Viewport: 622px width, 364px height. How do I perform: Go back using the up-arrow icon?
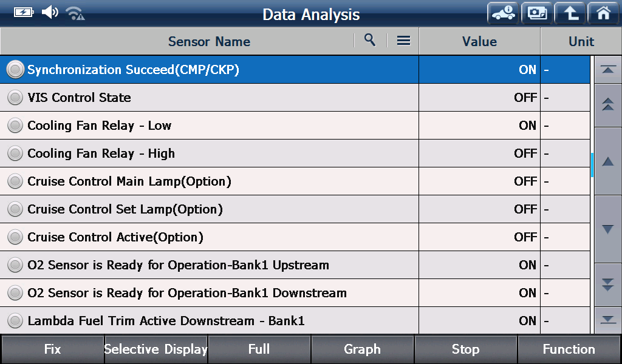pos(570,13)
